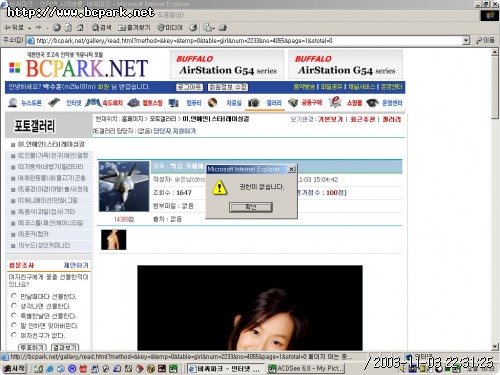The height and width of the screenshot is (375, 500).
Task: Select radio option 여자친구가 없다
Action: click(x=14, y=335)
